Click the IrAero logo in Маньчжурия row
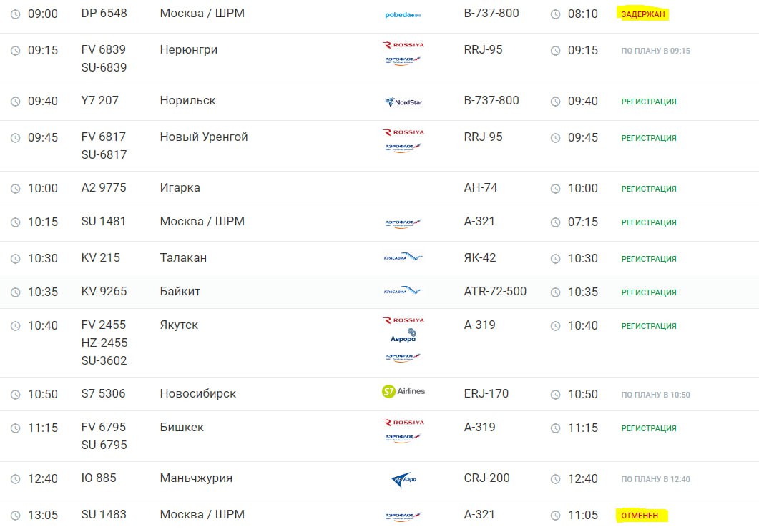This screenshot has height=532, width=759. 403,480
